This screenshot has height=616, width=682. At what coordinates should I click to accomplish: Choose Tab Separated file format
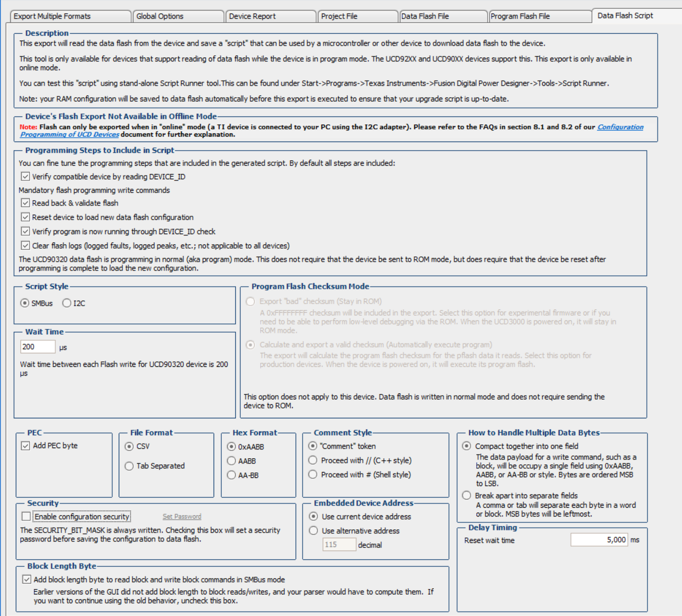pos(129,466)
